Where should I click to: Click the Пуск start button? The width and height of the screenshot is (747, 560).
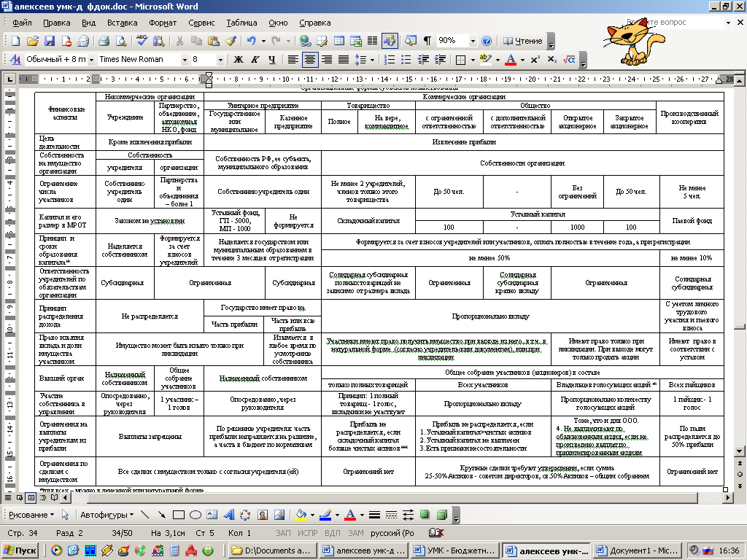(20, 551)
